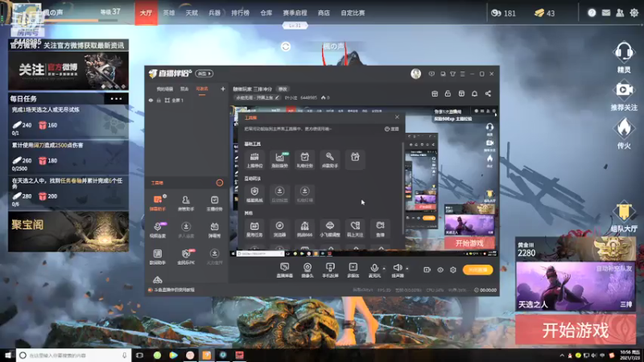Click the share icon in the streaming app

[488, 93]
